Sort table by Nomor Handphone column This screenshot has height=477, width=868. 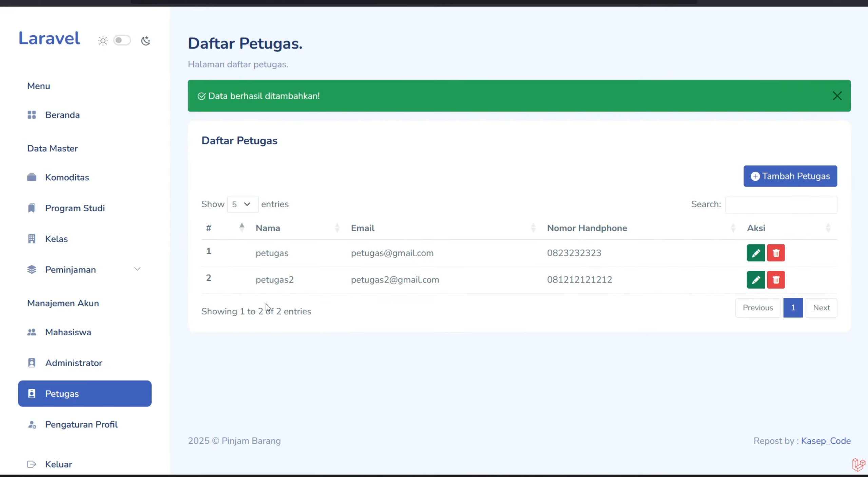(x=642, y=228)
